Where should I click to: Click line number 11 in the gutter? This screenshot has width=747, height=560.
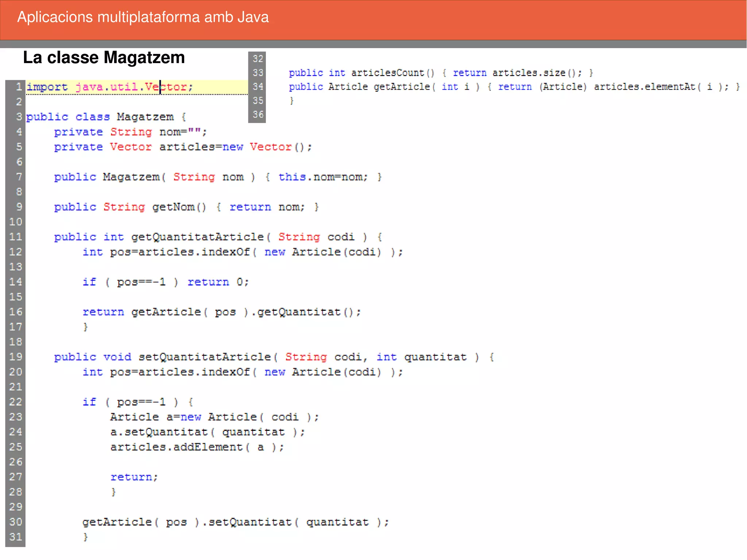click(x=16, y=237)
